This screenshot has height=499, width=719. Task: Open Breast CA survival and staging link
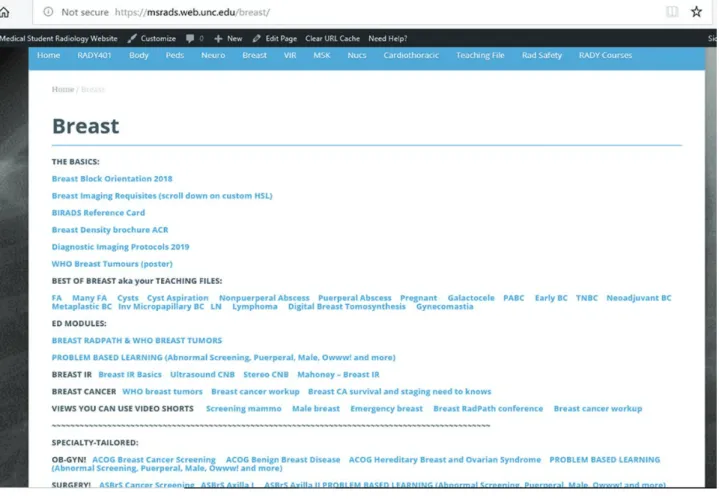(x=399, y=392)
